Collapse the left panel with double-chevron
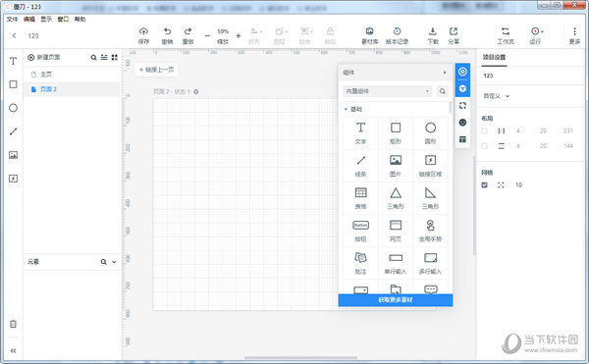The width and height of the screenshot is (589, 364). click(13, 351)
